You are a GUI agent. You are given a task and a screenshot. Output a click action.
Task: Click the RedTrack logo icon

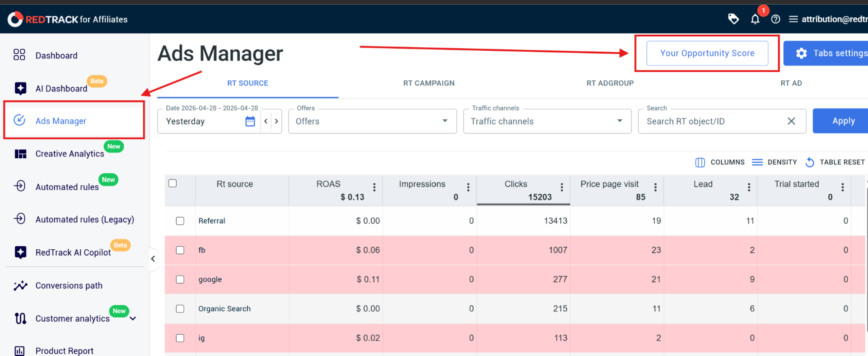(15, 19)
